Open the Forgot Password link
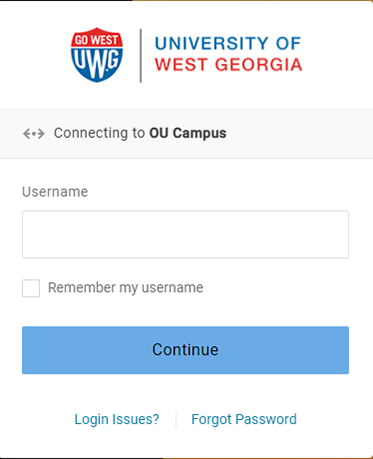Viewport: 373px width, 459px height. click(244, 419)
